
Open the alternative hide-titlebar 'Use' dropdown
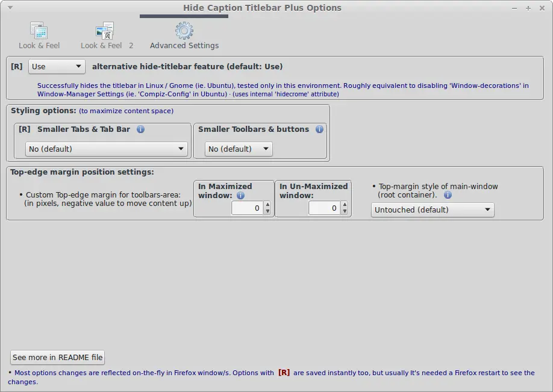pyautogui.click(x=57, y=67)
